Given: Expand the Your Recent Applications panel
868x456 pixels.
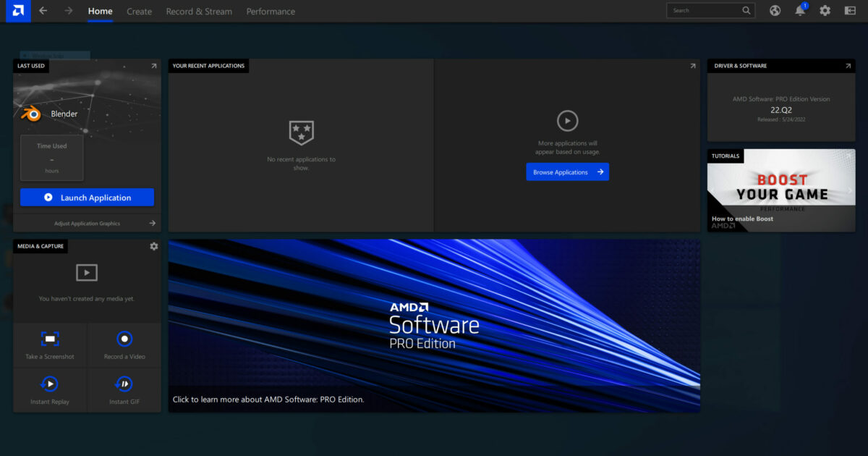Looking at the screenshot, I should [x=692, y=65].
